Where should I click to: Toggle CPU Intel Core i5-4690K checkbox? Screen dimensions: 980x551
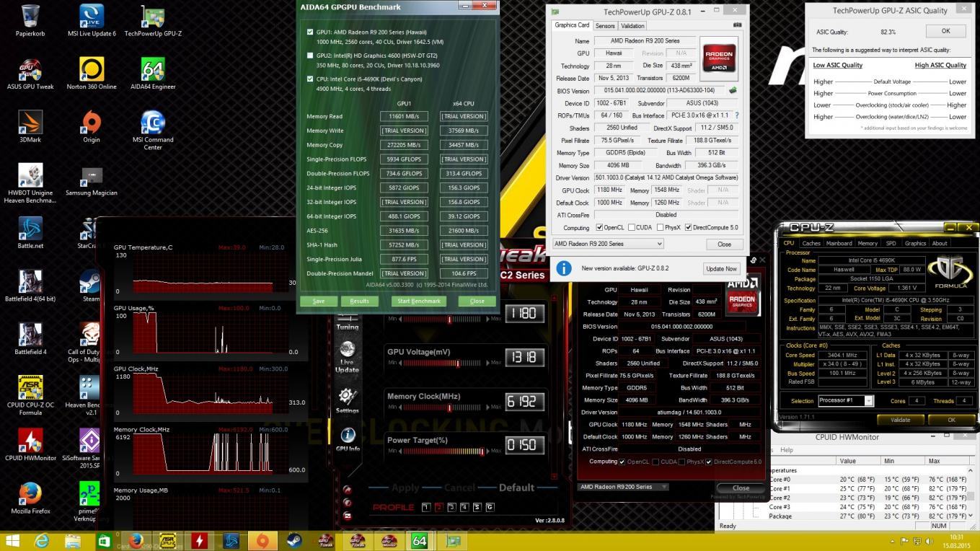[310, 79]
